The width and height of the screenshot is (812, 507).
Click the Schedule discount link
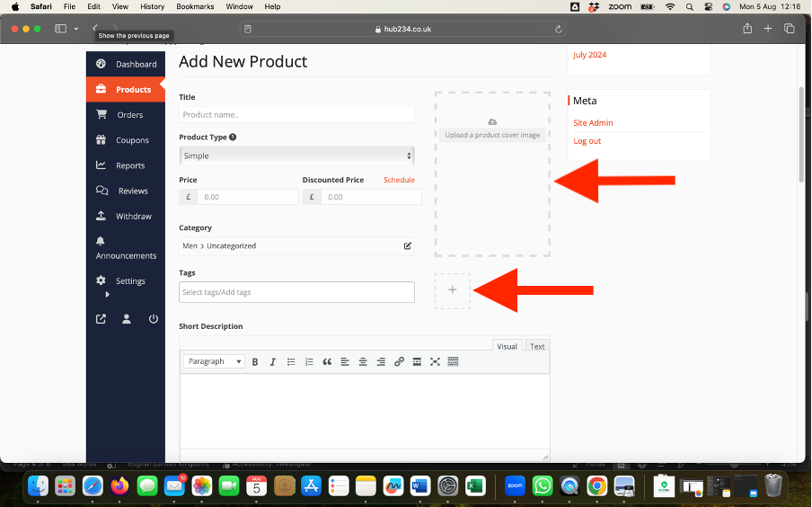(399, 180)
